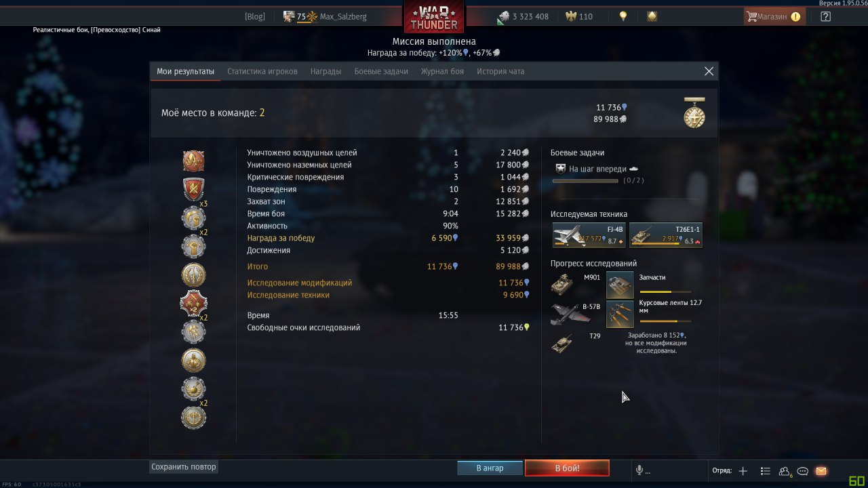
Task: Click Сохранить повтор button
Action: tap(184, 467)
